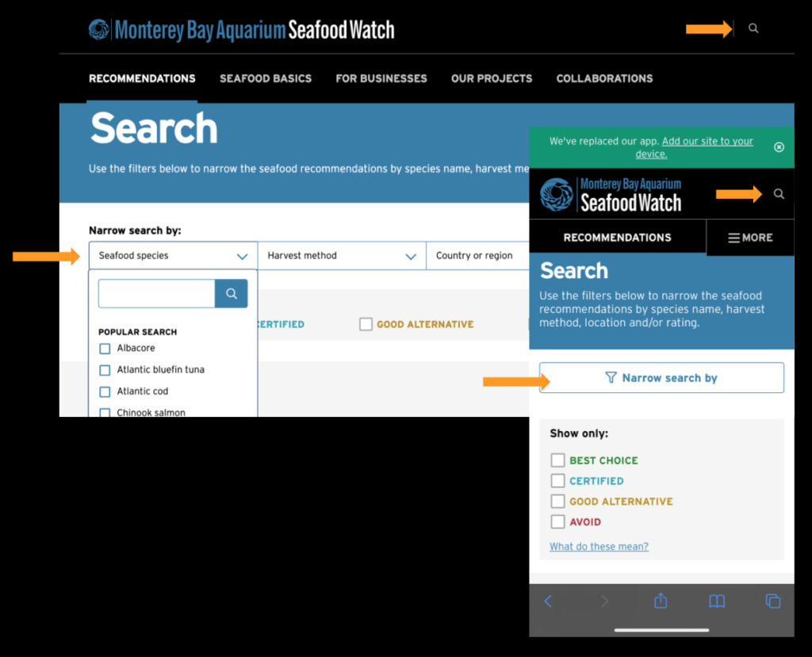Click inside the species search text field
Viewport: 812px width, 657px height.
point(156,293)
